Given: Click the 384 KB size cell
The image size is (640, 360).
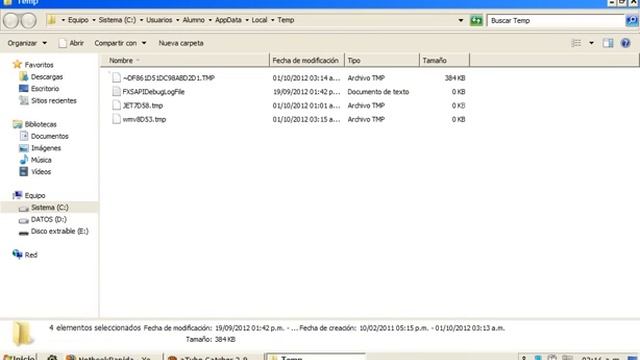Looking at the screenshot, I should point(455,78).
